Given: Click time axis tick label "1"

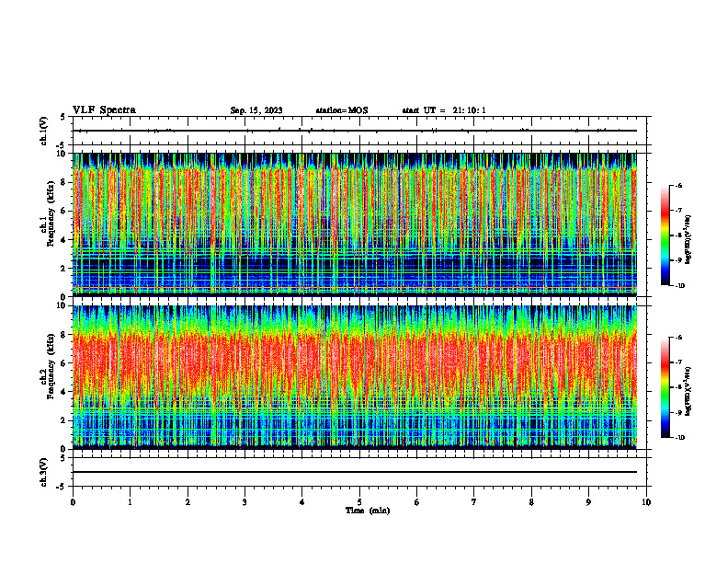Looking at the screenshot, I should tap(130, 502).
